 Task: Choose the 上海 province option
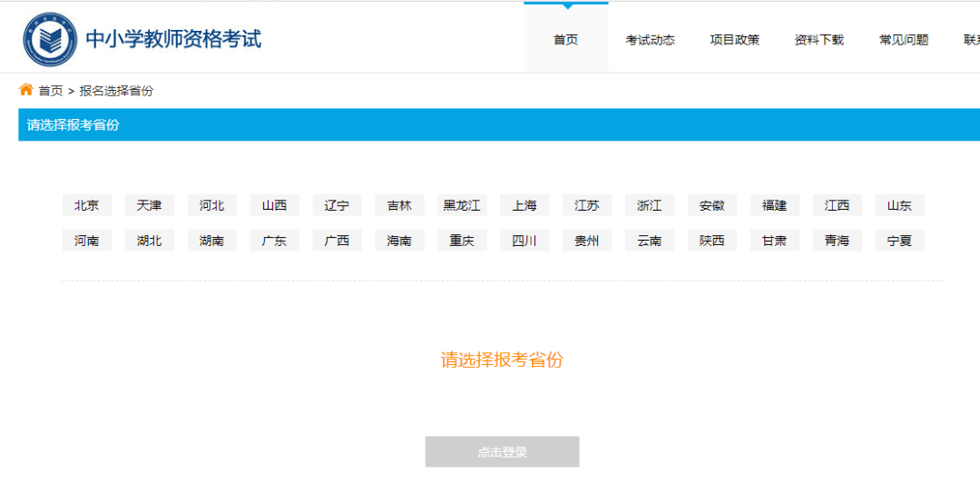(524, 205)
